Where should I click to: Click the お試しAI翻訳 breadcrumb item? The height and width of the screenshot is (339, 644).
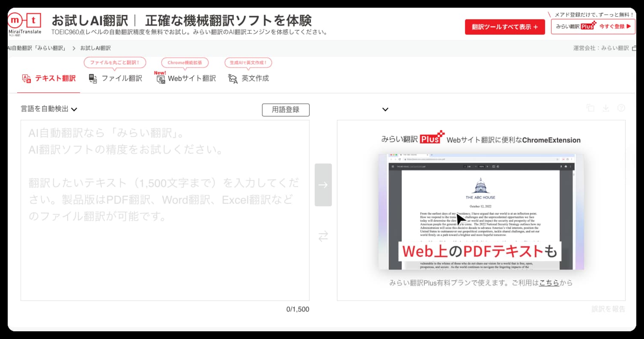[95, 48]
